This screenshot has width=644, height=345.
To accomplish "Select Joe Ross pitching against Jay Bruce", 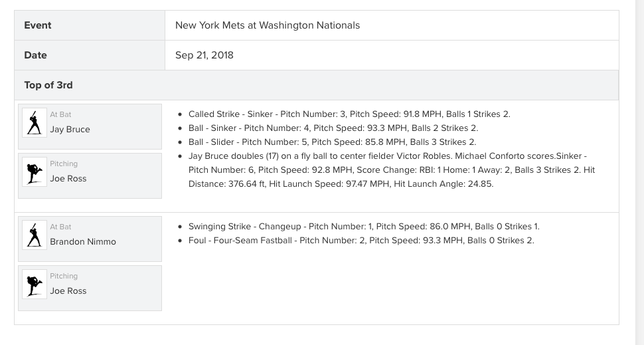I will coord(68,179).
